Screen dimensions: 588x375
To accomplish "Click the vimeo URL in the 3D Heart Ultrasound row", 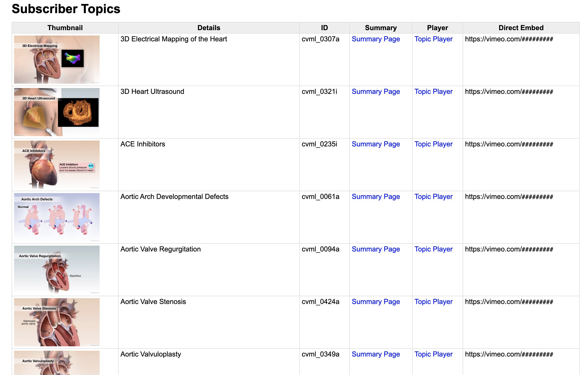I will [509, 92].
